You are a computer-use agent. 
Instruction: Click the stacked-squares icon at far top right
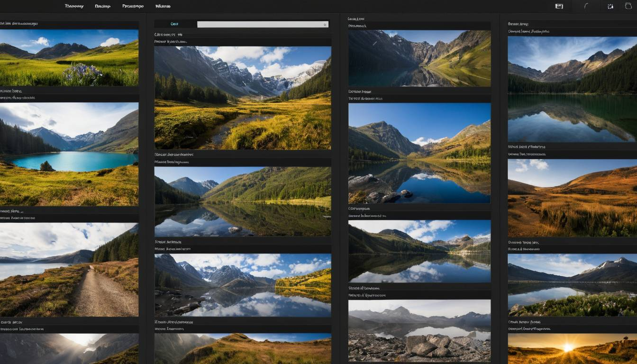[x=628, y=6]
